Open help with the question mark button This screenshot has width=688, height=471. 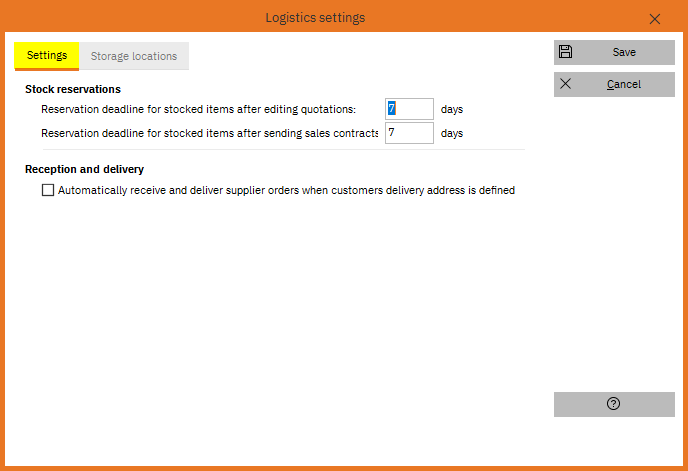coord(614,404)
